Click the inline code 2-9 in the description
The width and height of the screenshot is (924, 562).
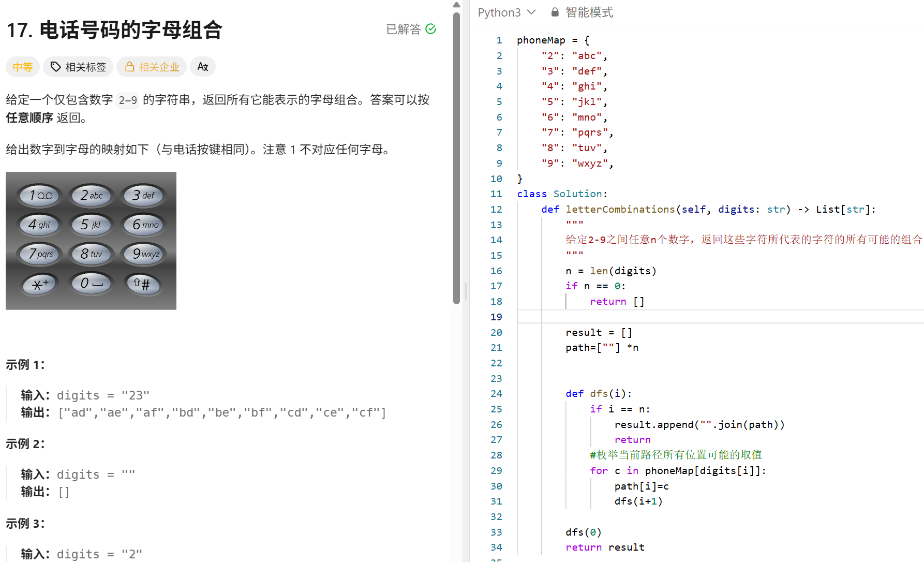(127, 100)
